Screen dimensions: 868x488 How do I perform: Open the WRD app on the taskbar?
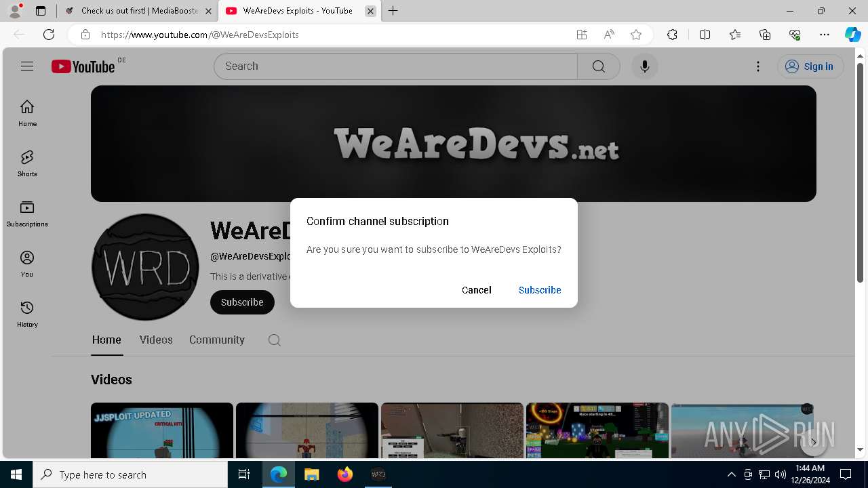click(378, 474)
